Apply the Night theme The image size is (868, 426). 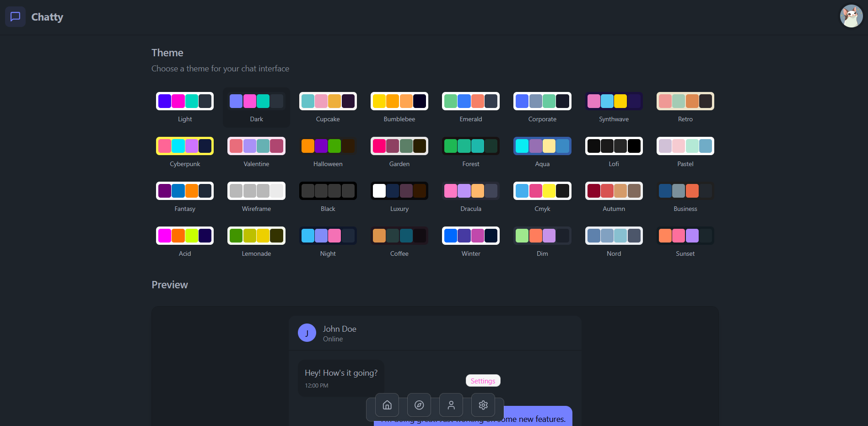pyautogui.click(x=328, y=242)
